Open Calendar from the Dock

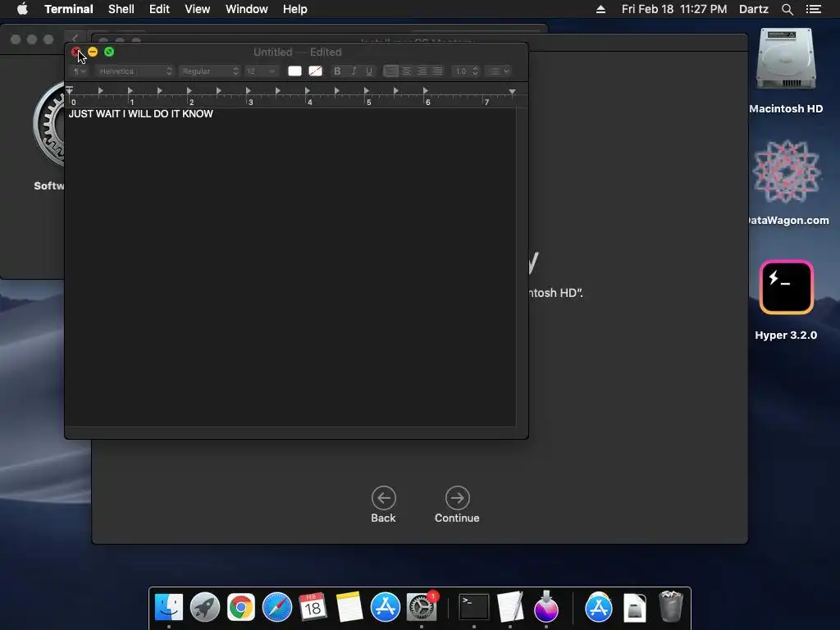pos(313,608)
